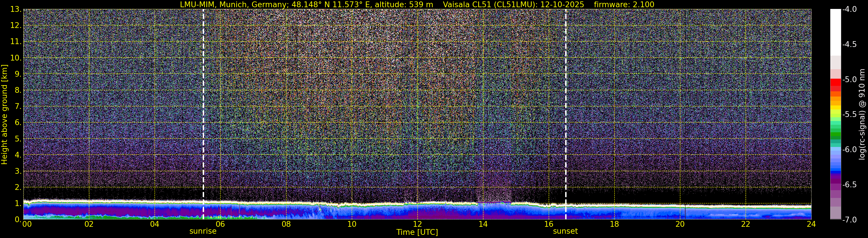The width and height of the screenshot is (868, 238).
Task: Click the time axis tick '10'
Action: coord(352,224)
